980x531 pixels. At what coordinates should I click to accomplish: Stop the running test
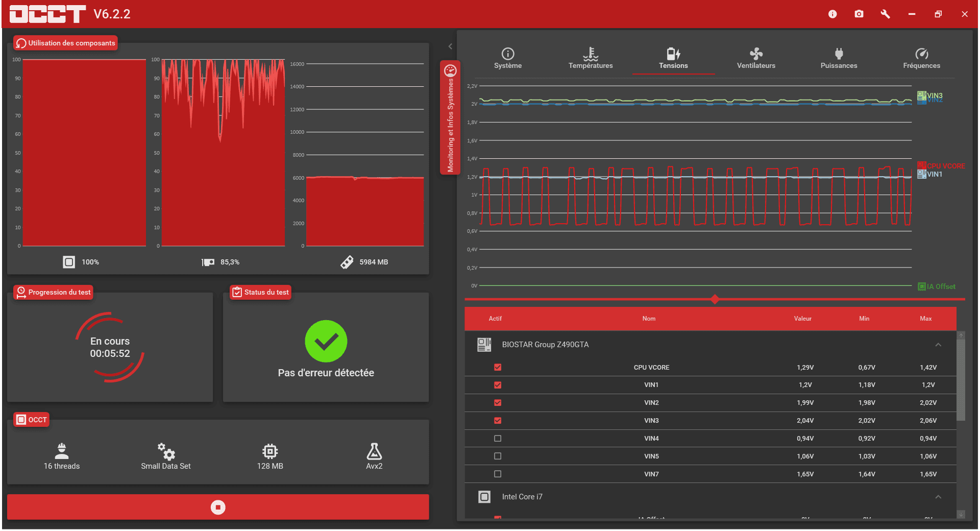tap(218, 507)
